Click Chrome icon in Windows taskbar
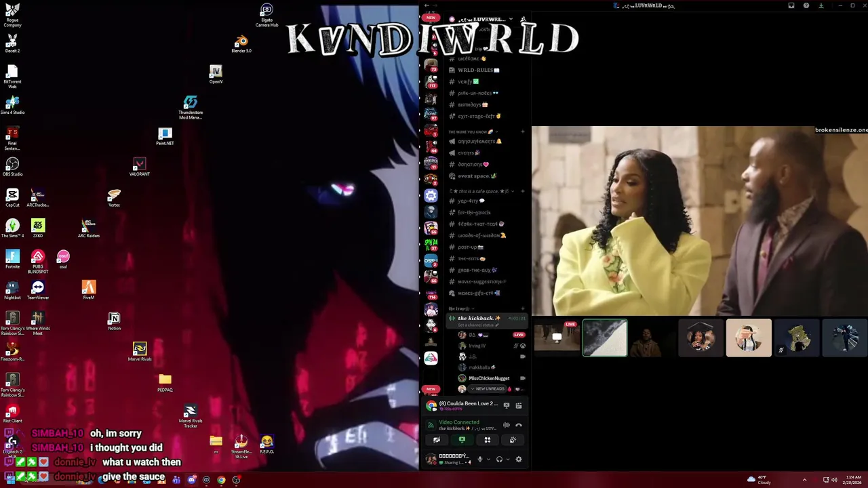This screenshot has height=488, width=868. pyautogui.click(x=221, y=480)
